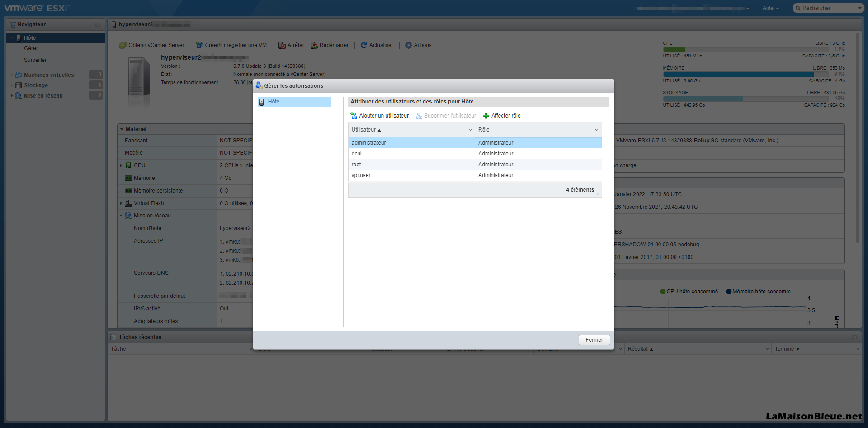Image resolution: width=868 pixels, height=428 pixels.
Task: Click the Mémoire usage bar
Action: tap(745, 74)
